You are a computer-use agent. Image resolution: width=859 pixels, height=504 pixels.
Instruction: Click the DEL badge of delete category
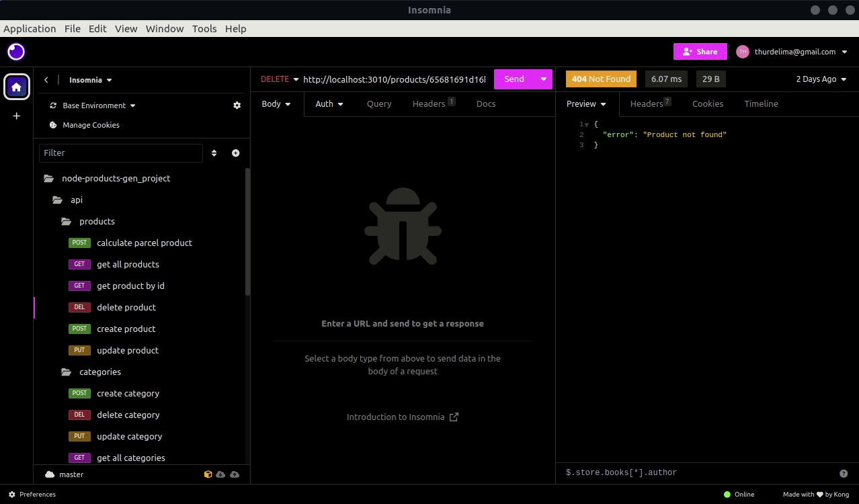point(79,415)
